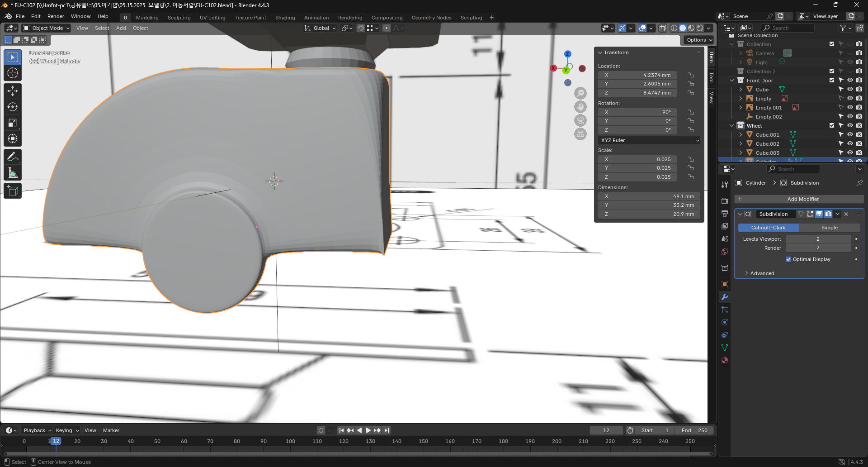Switch to the Geometry Nodes workspace tab
The height and width of the screenshot is (467, 868).
click(431, 18)
